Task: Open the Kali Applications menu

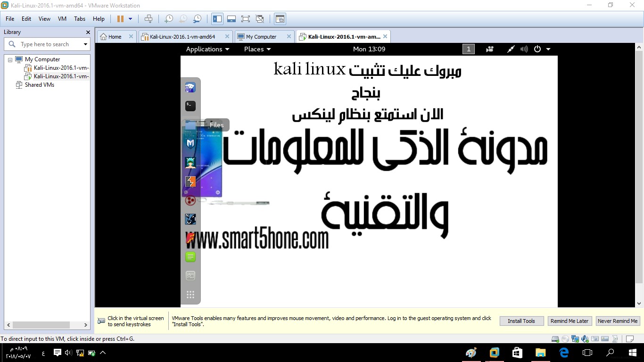Action: (207, 49)
